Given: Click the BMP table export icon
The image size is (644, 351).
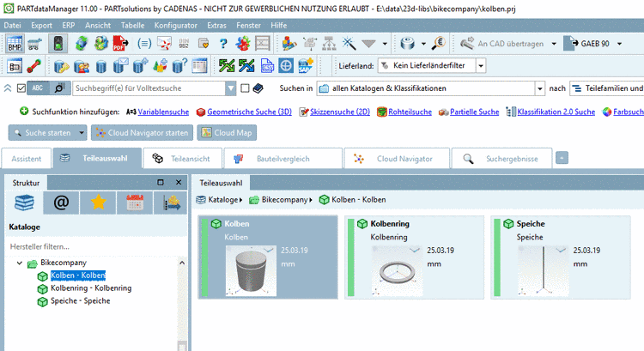Looking at the screenshot, I should [x=15, y=44].
